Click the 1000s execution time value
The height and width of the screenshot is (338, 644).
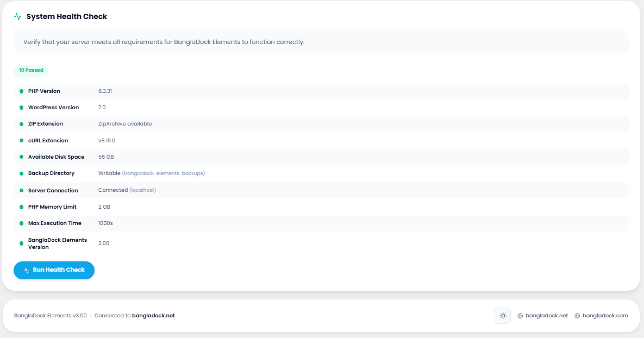(105, 223)
